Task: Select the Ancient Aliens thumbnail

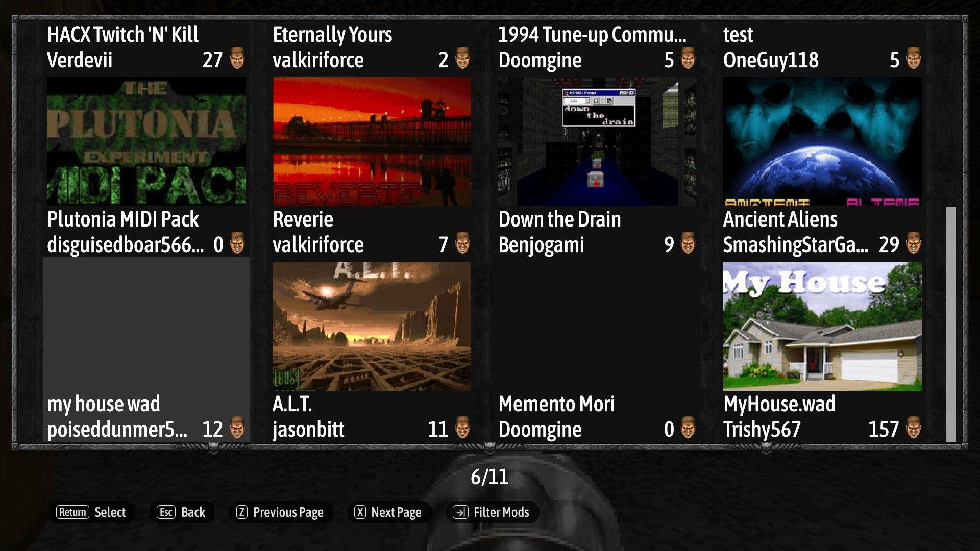Action: (x=822, y=142)
